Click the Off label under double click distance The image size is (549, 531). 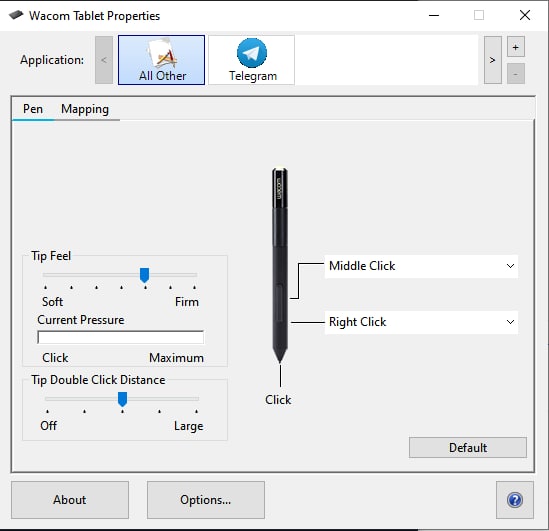(48, 426)
